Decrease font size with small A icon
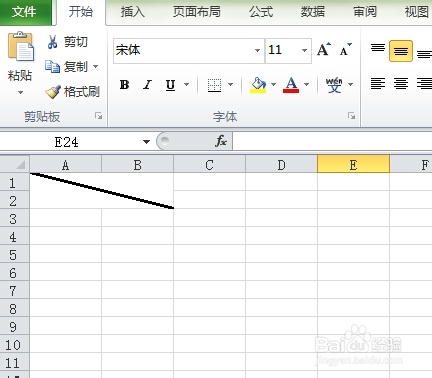 345,50
